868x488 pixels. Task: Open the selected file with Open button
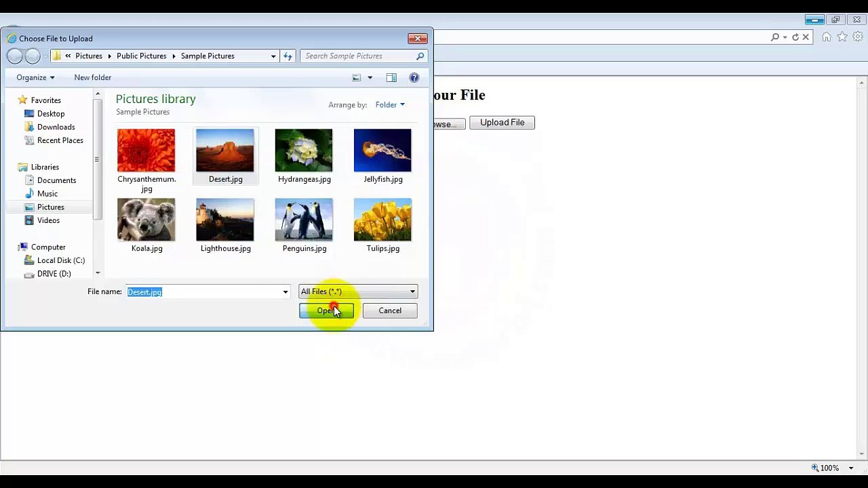(x=326, y=310)
